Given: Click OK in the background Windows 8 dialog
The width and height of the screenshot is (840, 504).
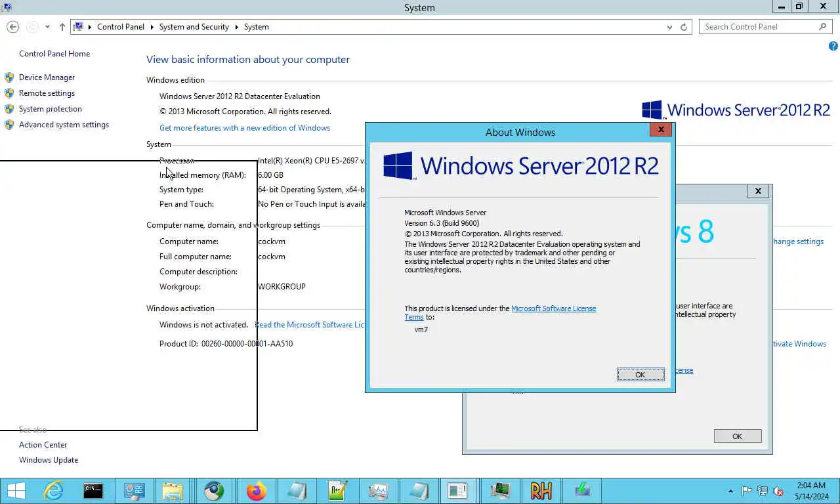Looking at the screenshot, I should pyautogui.click(x=737, y=436).
